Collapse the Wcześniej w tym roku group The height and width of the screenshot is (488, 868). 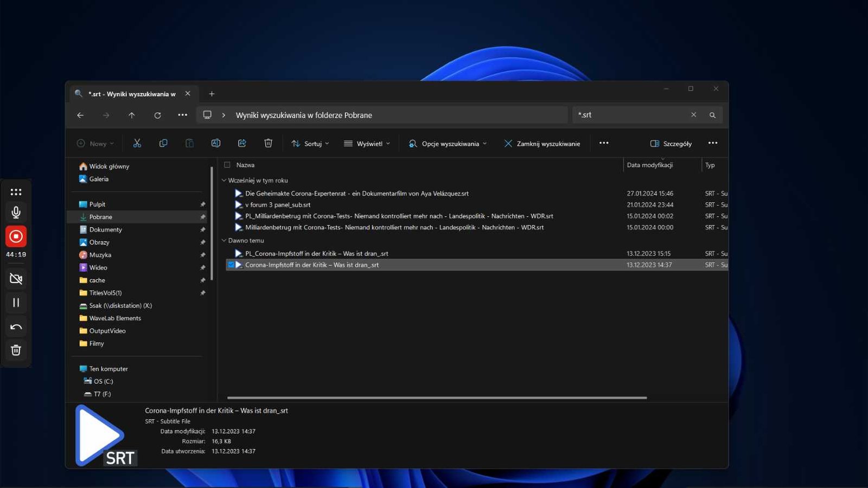pyautogui.click(x=224, y=180)
